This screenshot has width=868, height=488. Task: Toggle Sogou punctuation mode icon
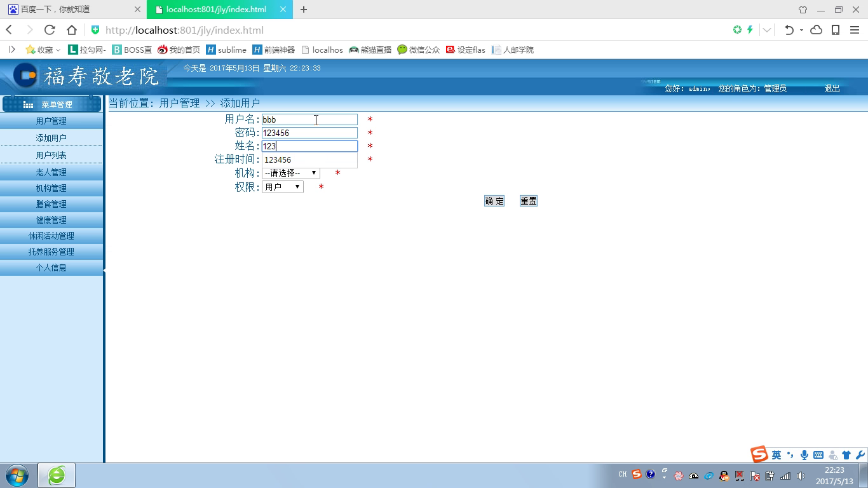pyautogui.click(x=790, y=455)
